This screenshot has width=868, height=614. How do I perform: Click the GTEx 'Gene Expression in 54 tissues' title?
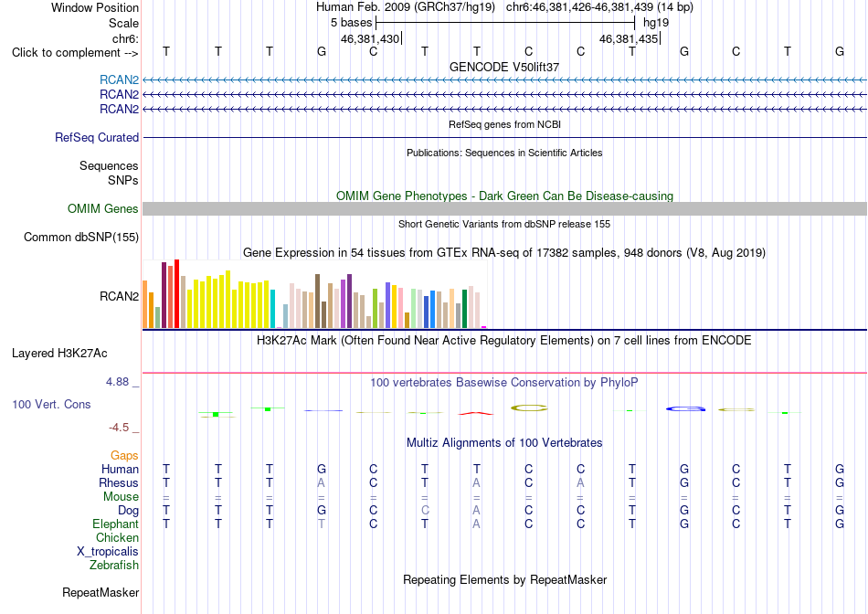504,253
